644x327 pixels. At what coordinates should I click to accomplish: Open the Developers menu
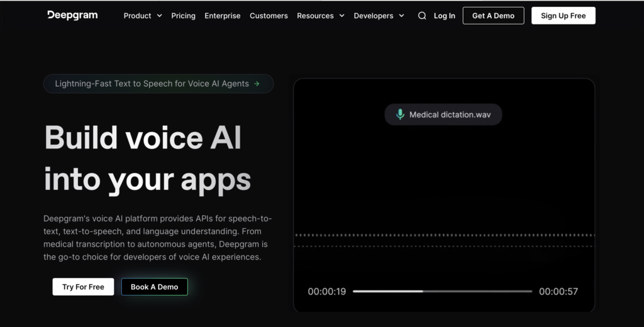[374, 16]
